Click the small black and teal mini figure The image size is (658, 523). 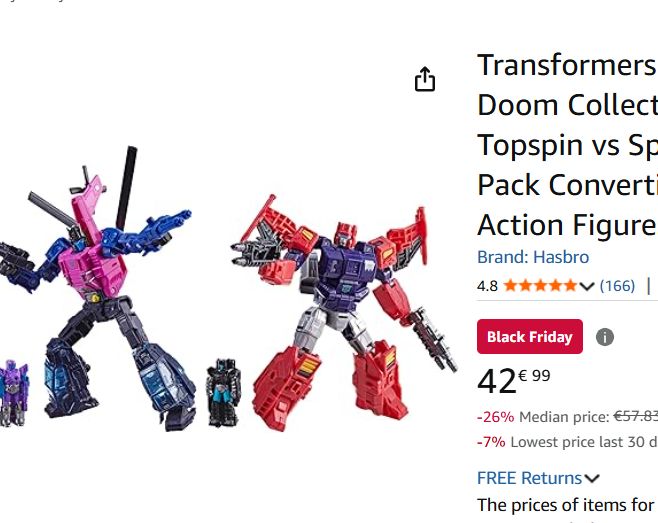point(223,392)
